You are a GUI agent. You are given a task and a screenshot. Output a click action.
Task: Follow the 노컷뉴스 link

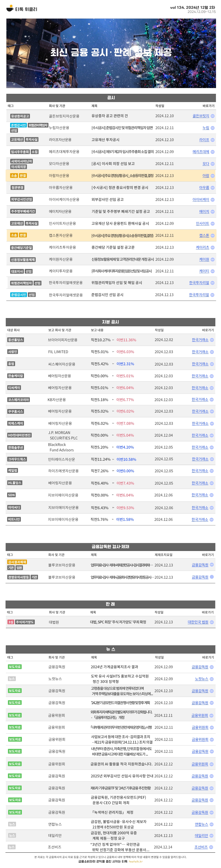pyautogui.click(x=201, y=679)
